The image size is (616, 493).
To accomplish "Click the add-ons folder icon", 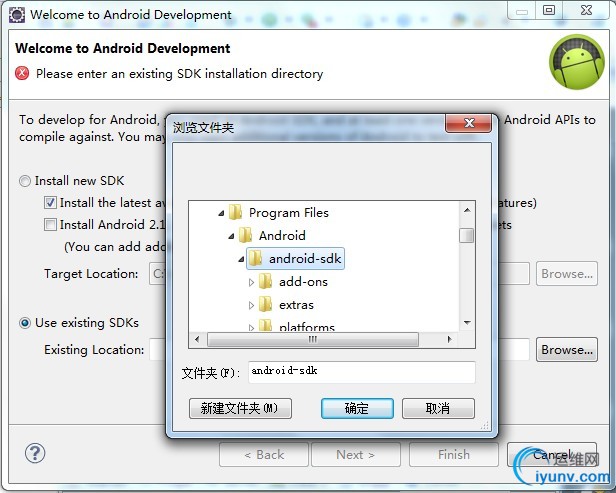I will tap(265, 281).
